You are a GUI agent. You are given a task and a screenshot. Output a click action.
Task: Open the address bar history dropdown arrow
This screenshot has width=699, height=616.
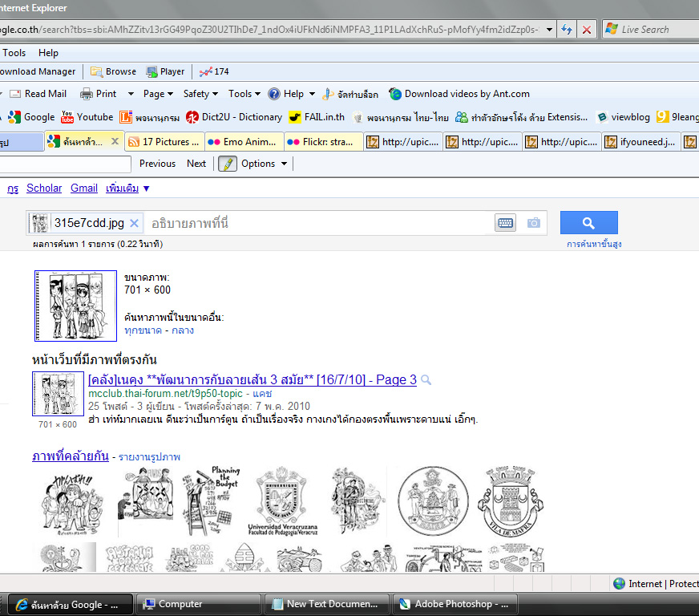click(x=549, y=30)
